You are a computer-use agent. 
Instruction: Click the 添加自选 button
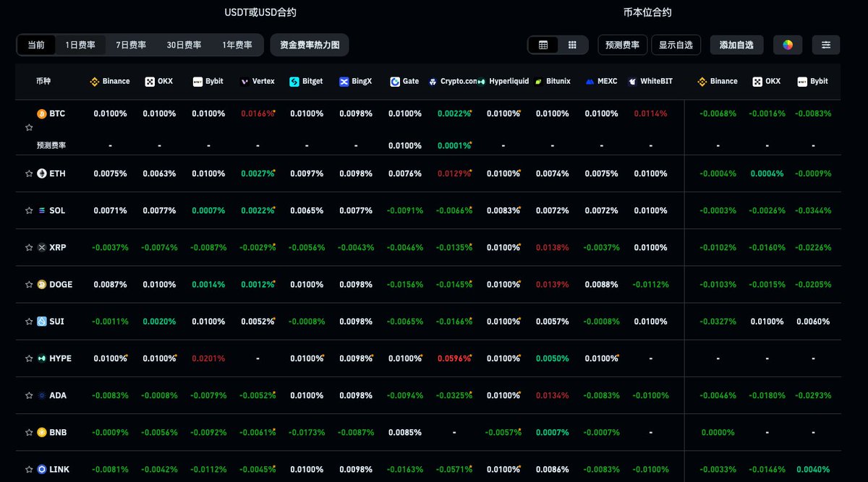(x=736, y=45)
